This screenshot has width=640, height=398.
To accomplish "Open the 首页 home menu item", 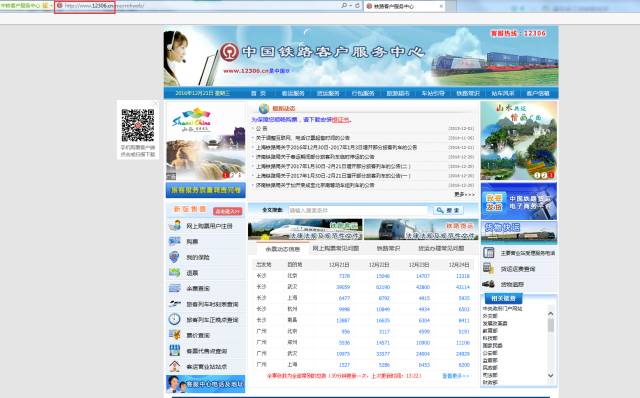I will click(x=258, y=93).
